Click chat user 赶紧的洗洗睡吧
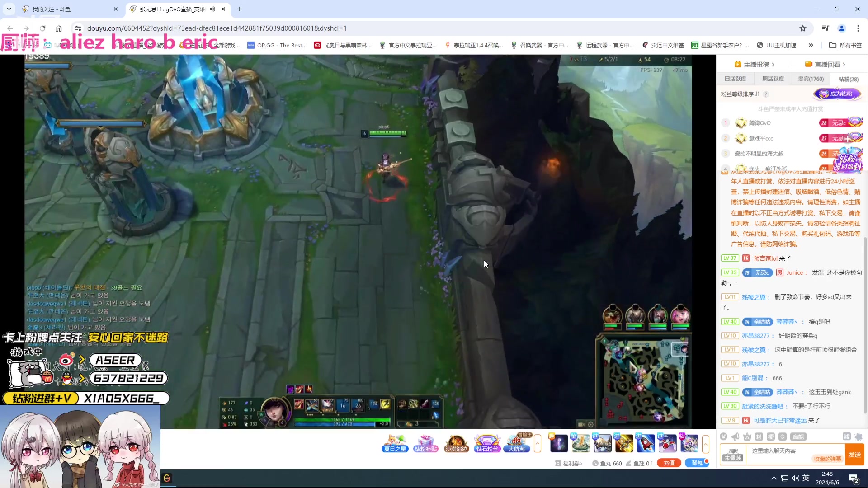This screenshot has width=868, height=488. click(763, 406)
